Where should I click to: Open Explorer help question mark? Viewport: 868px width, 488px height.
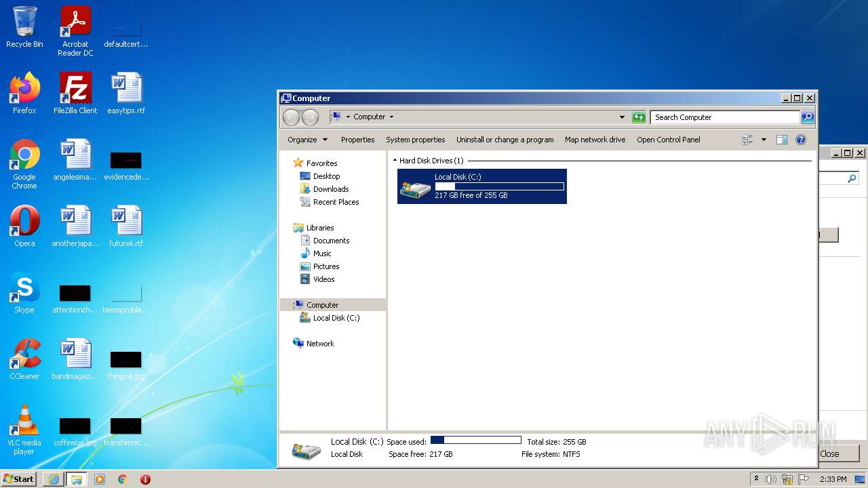(801, 140)
